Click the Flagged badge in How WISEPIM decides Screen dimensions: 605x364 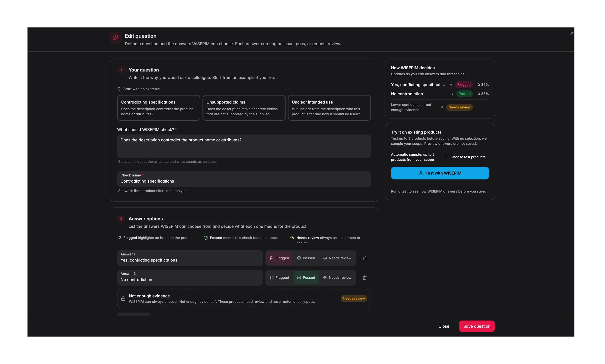464,85
